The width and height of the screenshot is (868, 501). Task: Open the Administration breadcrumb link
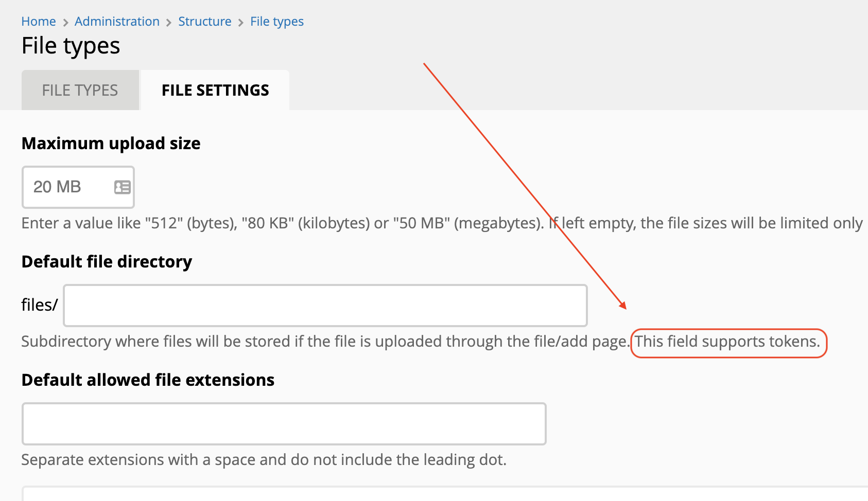point(117,21)
